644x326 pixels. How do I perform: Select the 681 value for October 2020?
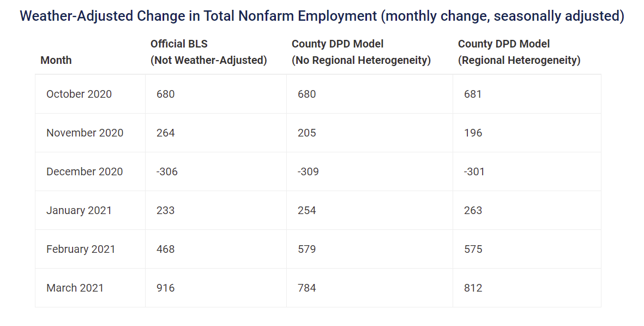point(473,94)
